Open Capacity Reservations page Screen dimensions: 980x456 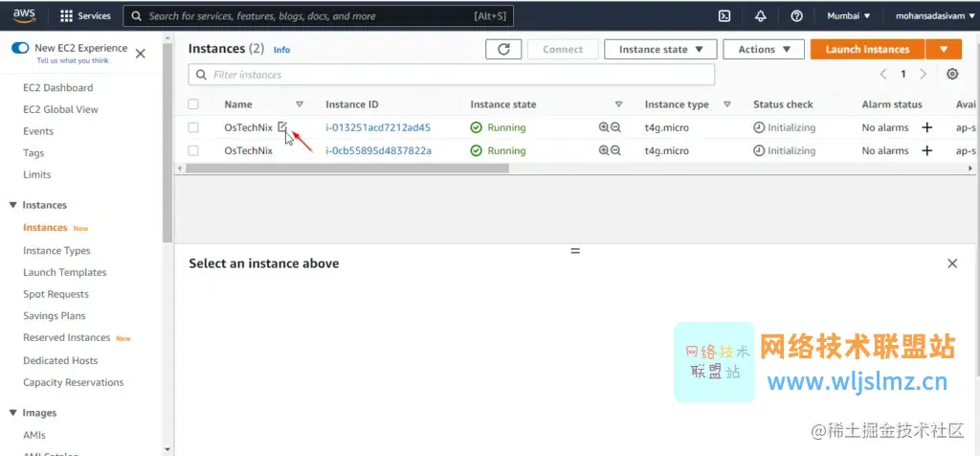point(74,383)
